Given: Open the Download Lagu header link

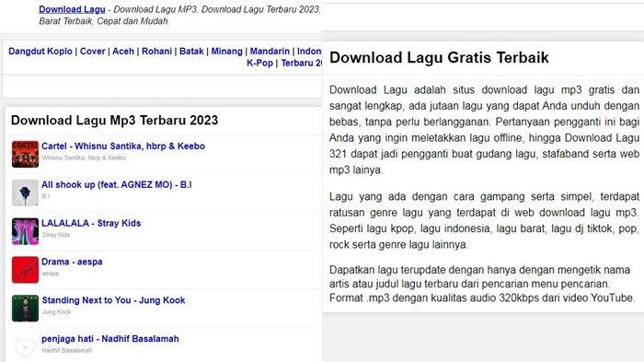Looking at the screenshot, I should [x=72, y=9].
